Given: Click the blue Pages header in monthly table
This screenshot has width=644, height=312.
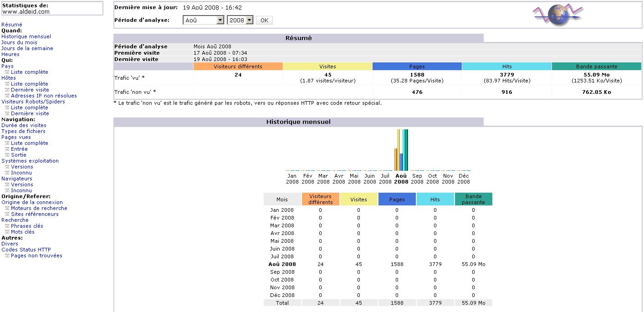Looking at the screenshot, I should click(x=397, y=199).
